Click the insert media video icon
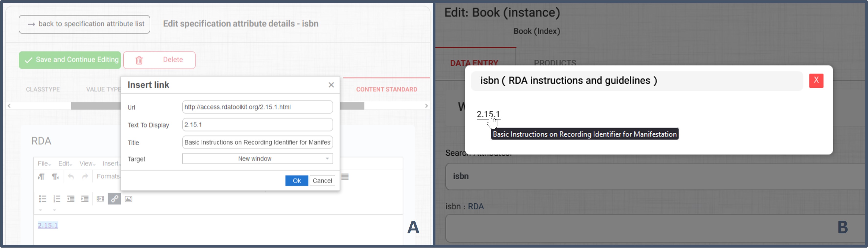Image resolution: width=868 pixels, height=251 pixels. (x=100, y=199)
